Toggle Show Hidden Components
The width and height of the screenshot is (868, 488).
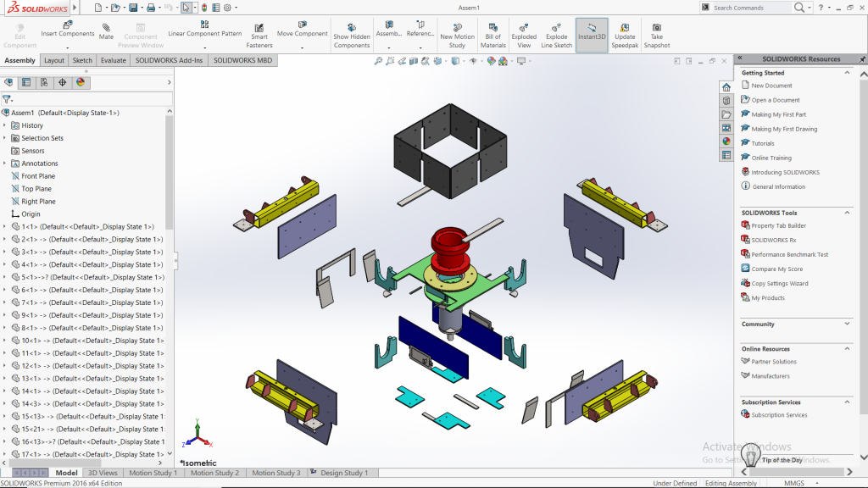[352, 35]
